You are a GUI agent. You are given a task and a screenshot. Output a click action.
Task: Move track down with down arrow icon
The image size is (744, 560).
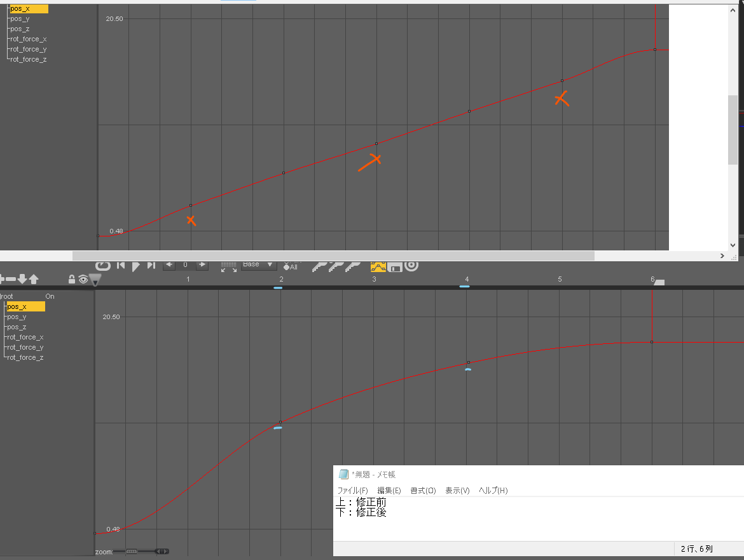(22, 279)
